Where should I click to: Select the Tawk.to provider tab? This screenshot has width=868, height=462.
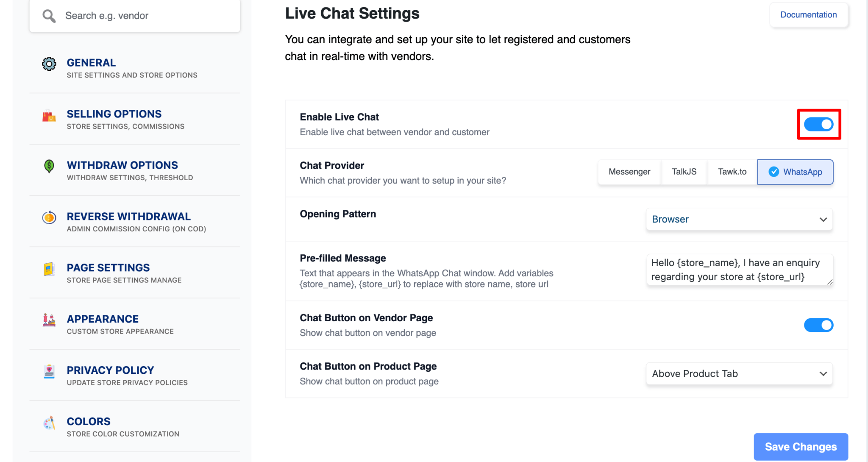(x=732, y=172)
